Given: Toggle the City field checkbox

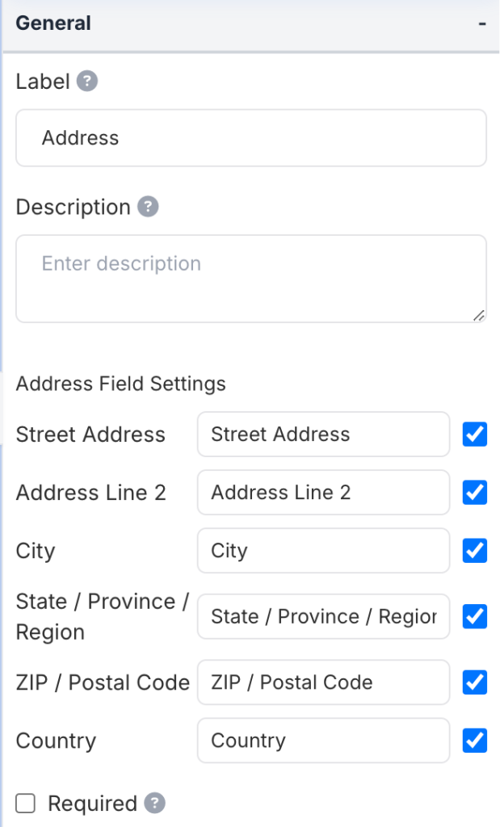Looking at the screenshot, I should click(475, 551).
